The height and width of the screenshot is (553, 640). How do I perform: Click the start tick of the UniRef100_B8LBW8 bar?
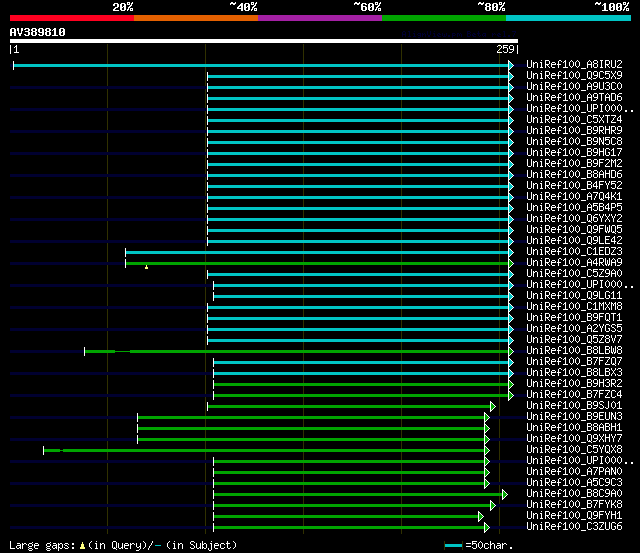84,351
